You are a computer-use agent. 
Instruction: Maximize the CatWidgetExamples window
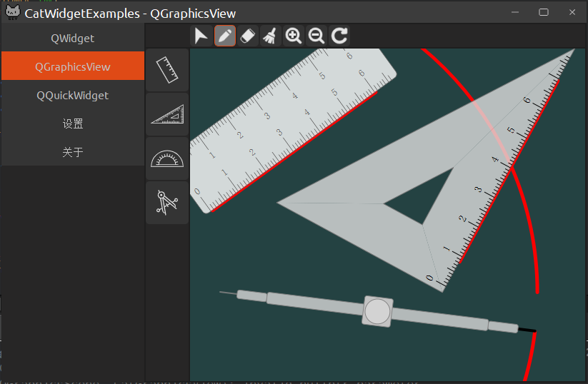(544, 12)
